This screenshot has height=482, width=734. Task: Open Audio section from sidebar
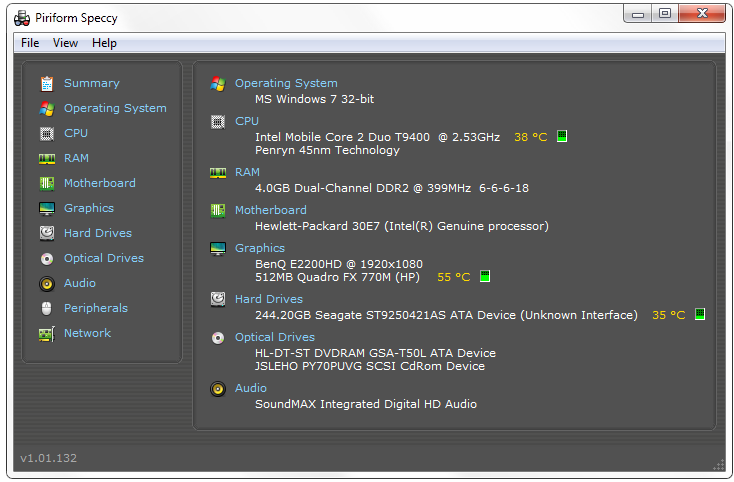pos(80,283)
